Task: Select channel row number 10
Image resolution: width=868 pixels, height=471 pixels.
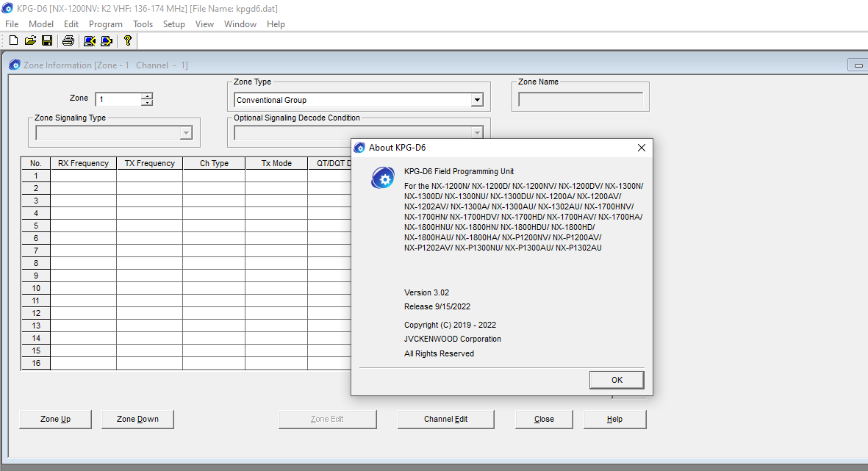Action: pyautogui.click(x=36, y=288)
